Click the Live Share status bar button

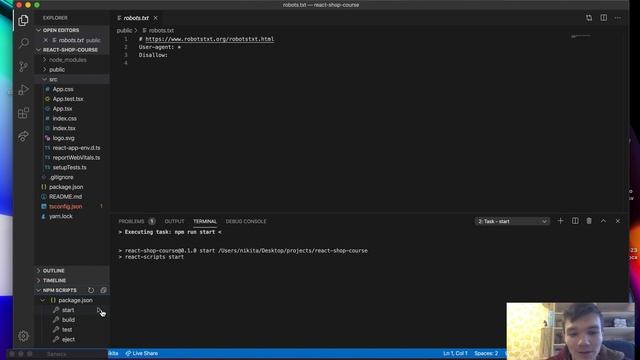(142, 353)
